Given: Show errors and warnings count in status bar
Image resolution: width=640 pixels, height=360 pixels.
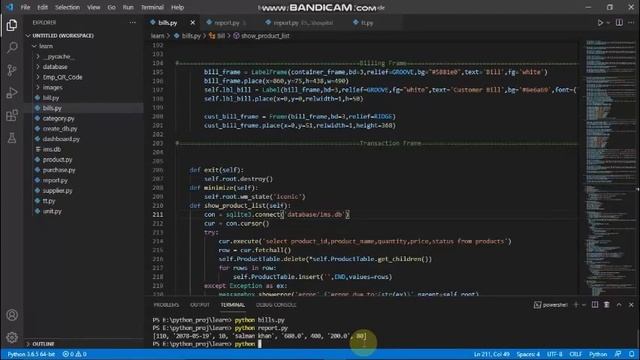Looking at the screenshot, I should (74, 354).
